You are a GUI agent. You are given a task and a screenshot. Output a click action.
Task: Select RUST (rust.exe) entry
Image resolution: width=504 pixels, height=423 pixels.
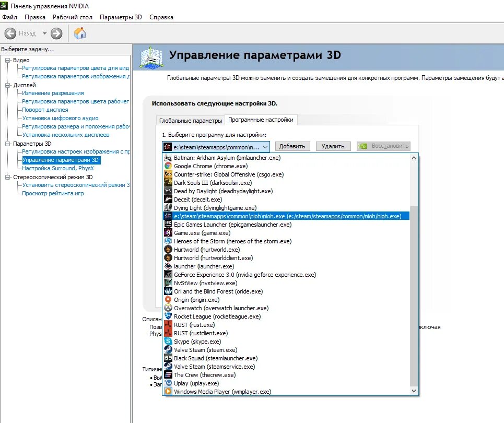(286, 325)
